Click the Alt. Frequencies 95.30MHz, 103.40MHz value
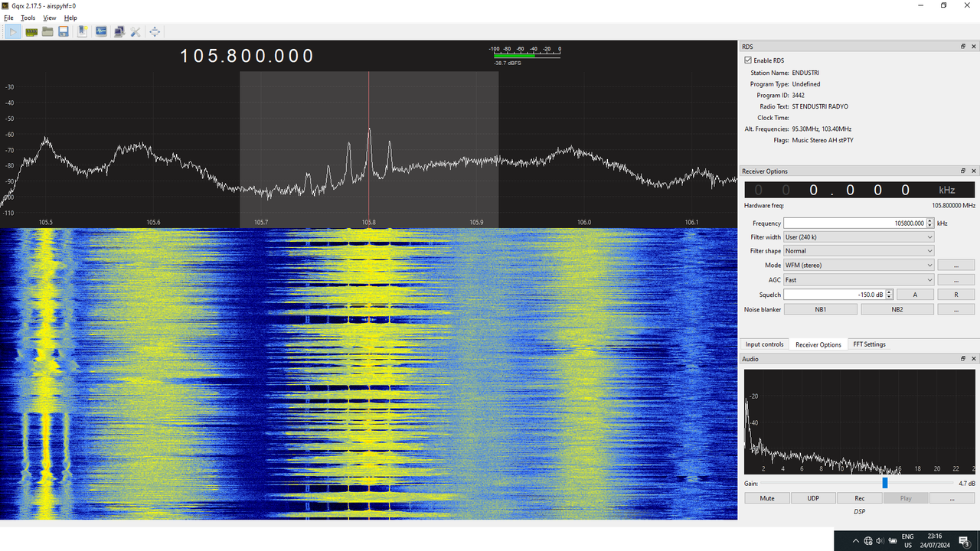980x551 pixels. 822,129
